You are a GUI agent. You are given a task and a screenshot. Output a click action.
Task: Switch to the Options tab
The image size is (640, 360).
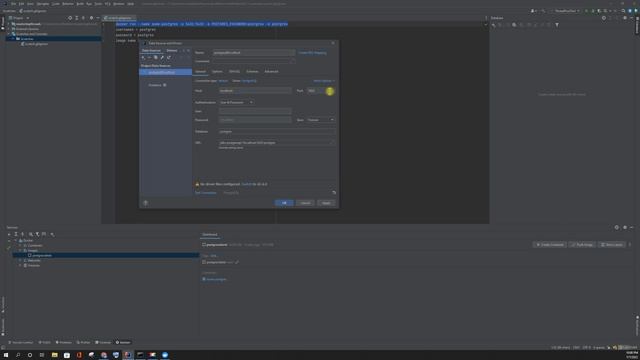[217, 71]
